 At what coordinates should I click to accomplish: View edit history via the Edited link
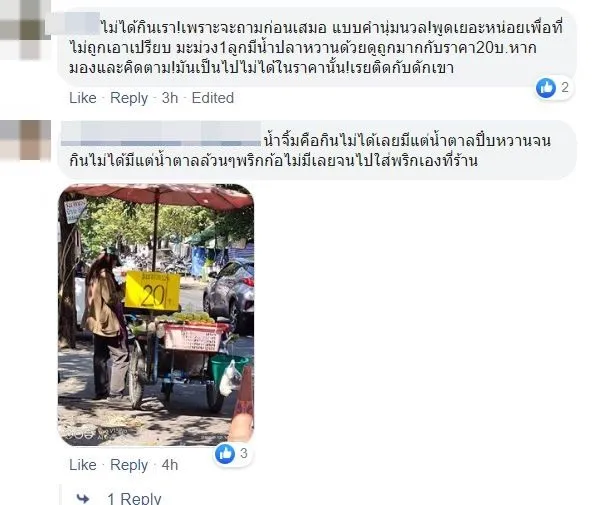pyautogui.click(x=213, y=98)
